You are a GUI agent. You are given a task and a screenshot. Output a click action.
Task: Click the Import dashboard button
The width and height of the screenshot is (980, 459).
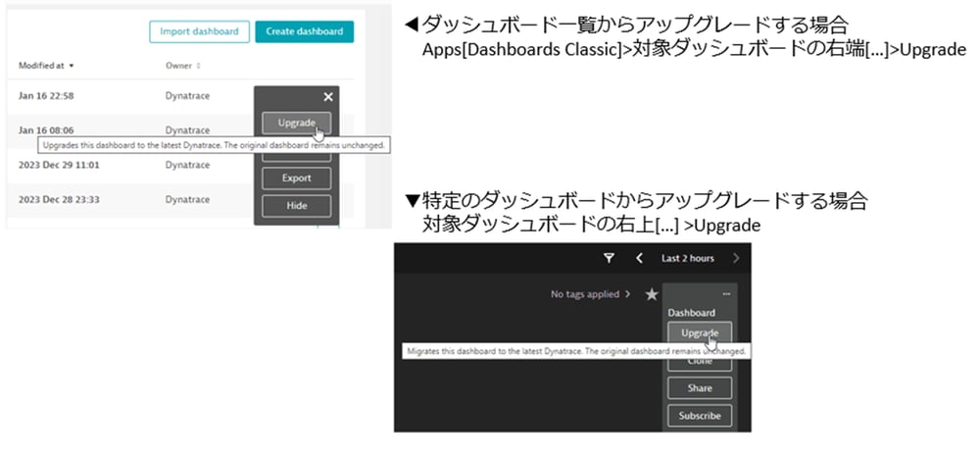click(x=199, y=31)
